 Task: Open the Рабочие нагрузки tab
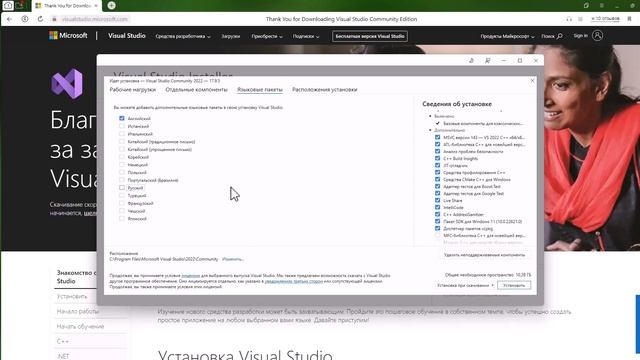click(x=133, y=89)
